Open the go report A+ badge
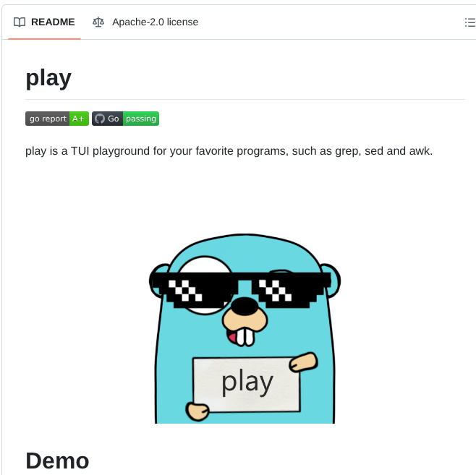The image size is (476, 475). [57, 119]
